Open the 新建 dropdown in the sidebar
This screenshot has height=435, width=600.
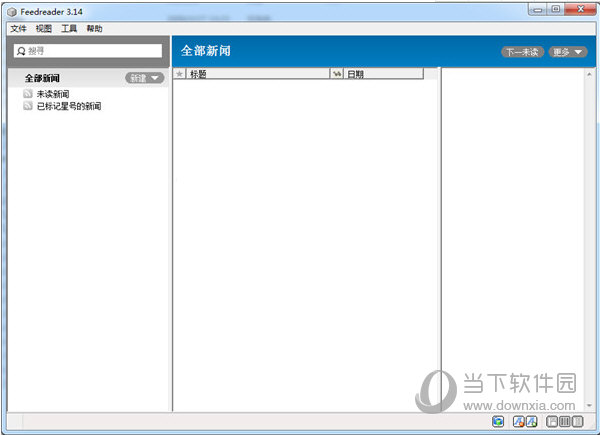coord(145,78)
